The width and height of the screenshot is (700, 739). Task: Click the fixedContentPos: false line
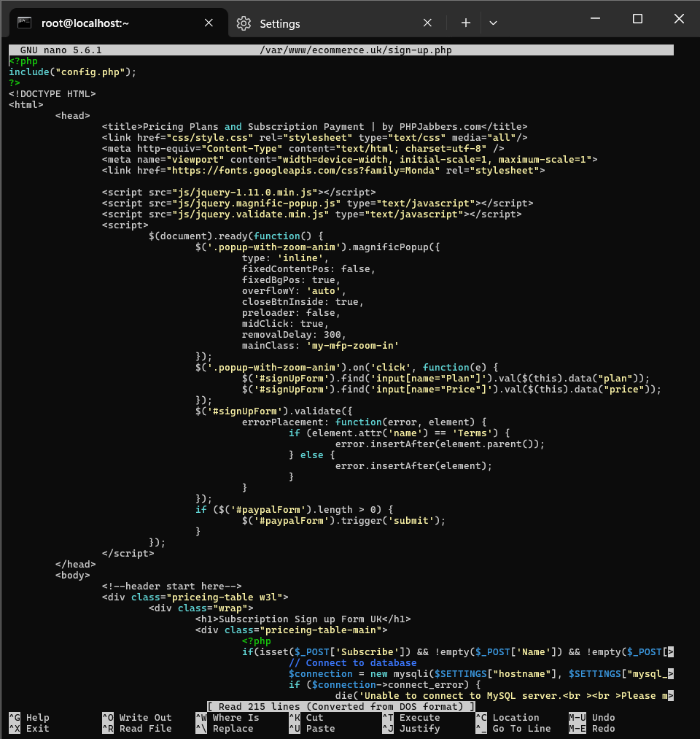[308, 268]
